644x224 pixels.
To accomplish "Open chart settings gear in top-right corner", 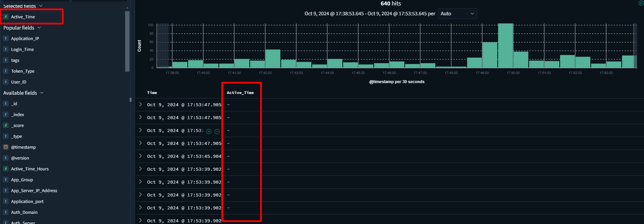I will pyautogui.click(x=641, y=3).
